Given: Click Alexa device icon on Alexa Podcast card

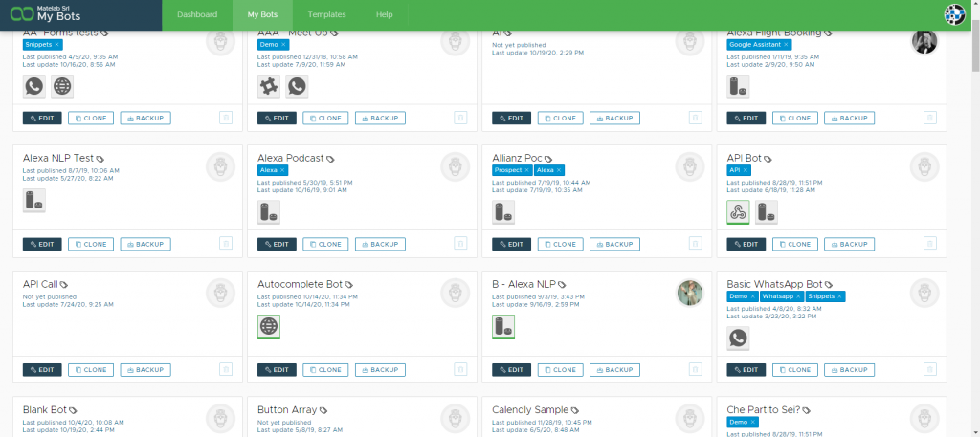Looking at the screenshot, I should [269, 212].
